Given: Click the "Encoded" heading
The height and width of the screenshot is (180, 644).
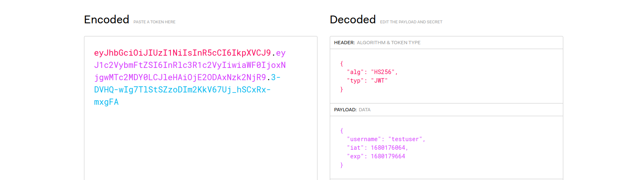Looking at the screenshot, I should 107,20.
